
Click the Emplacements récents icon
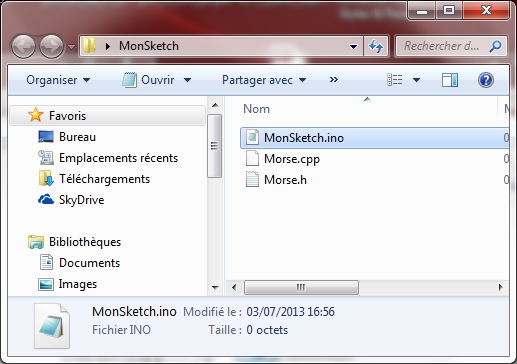(x=46, y=158)
